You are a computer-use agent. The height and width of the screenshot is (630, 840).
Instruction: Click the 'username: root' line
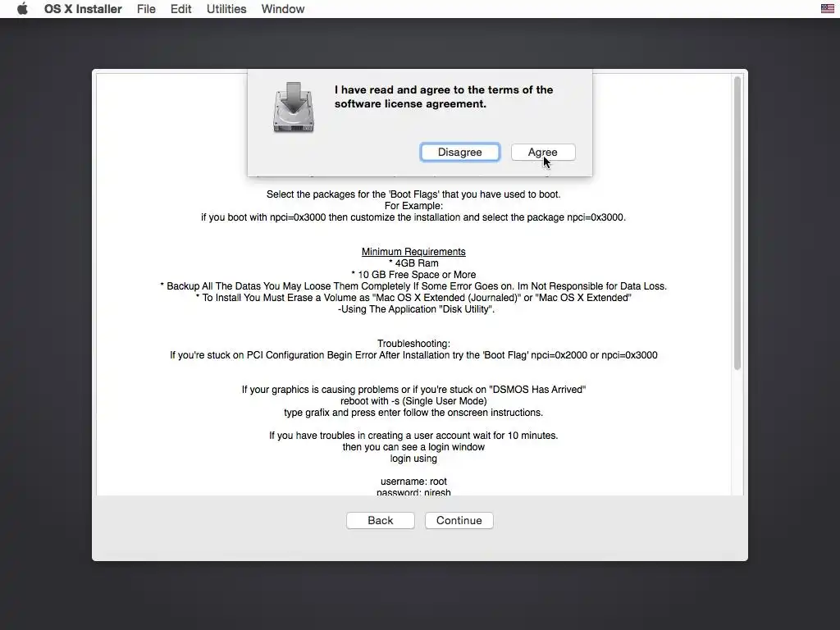(413, 482)
